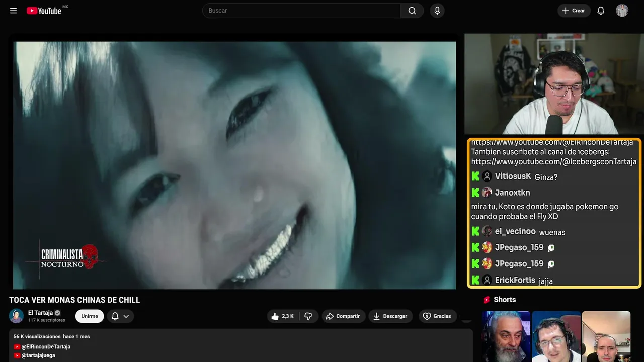The width and height of the screenshot is (644, 362).
Task: Start voice search with the microphone icon
Action: (437, 11)
